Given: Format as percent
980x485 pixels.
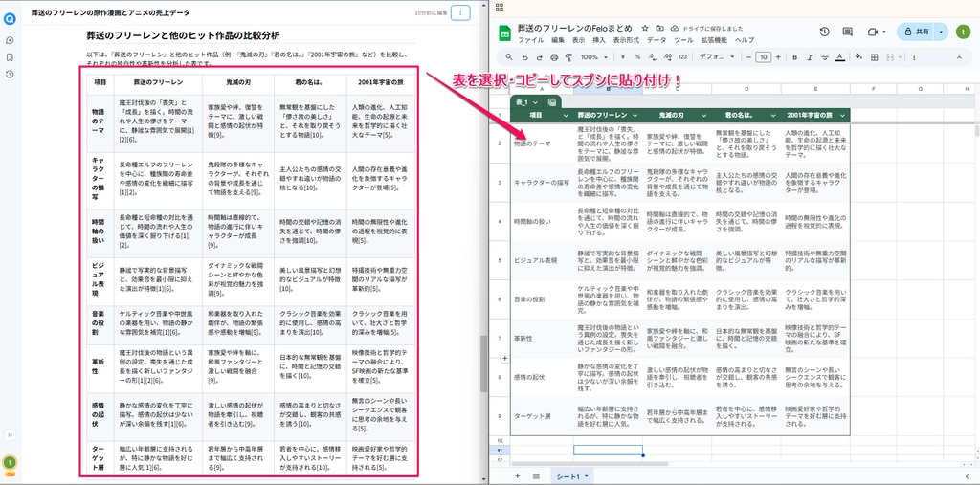Looking at the screenshot, I should tap(637, 57).
